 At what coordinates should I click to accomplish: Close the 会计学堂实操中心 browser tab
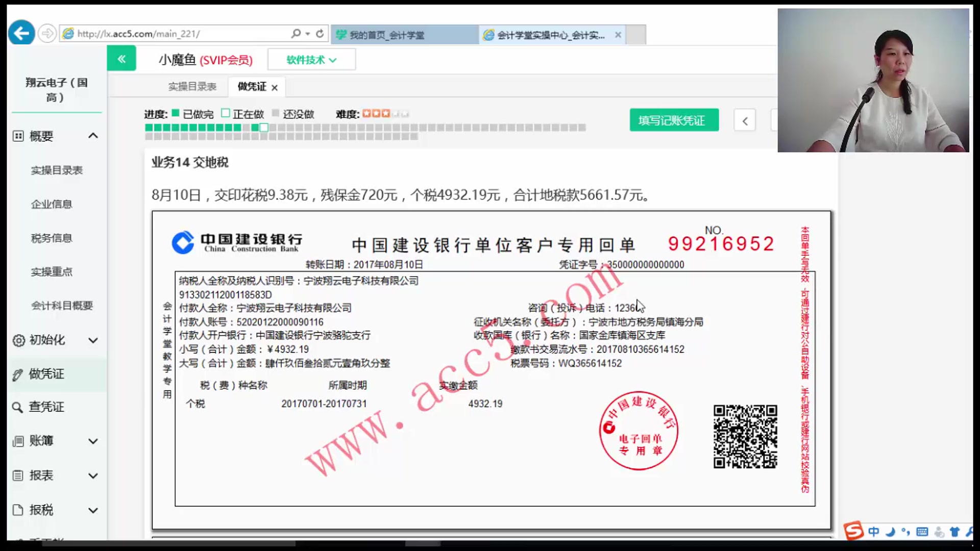(618, 35)
